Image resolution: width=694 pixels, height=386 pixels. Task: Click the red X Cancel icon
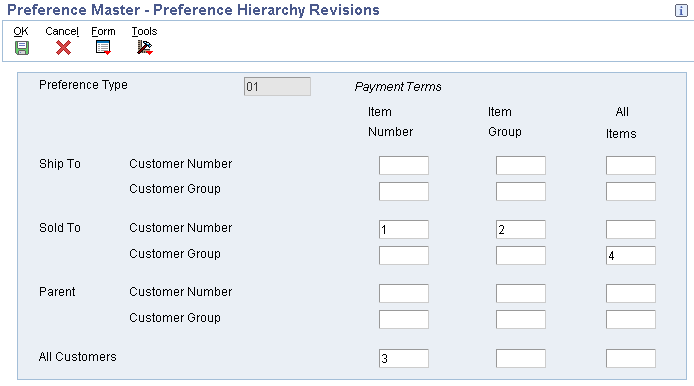pyautogui.click(x=63, y=48)
